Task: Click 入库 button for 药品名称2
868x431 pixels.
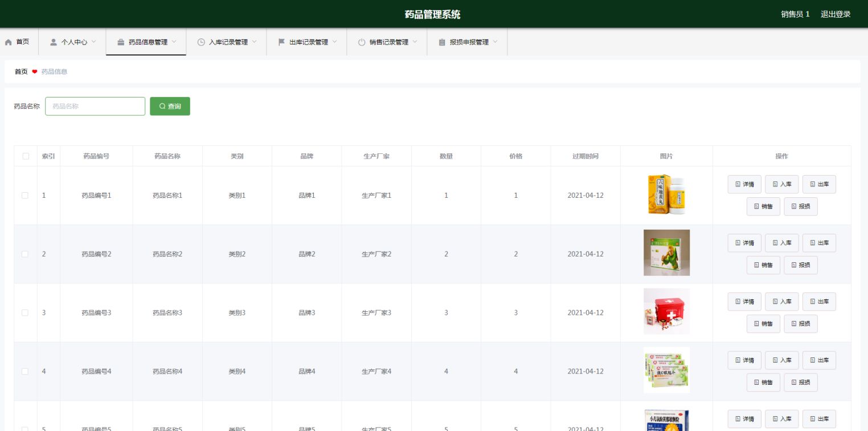Action: [782, 243]
